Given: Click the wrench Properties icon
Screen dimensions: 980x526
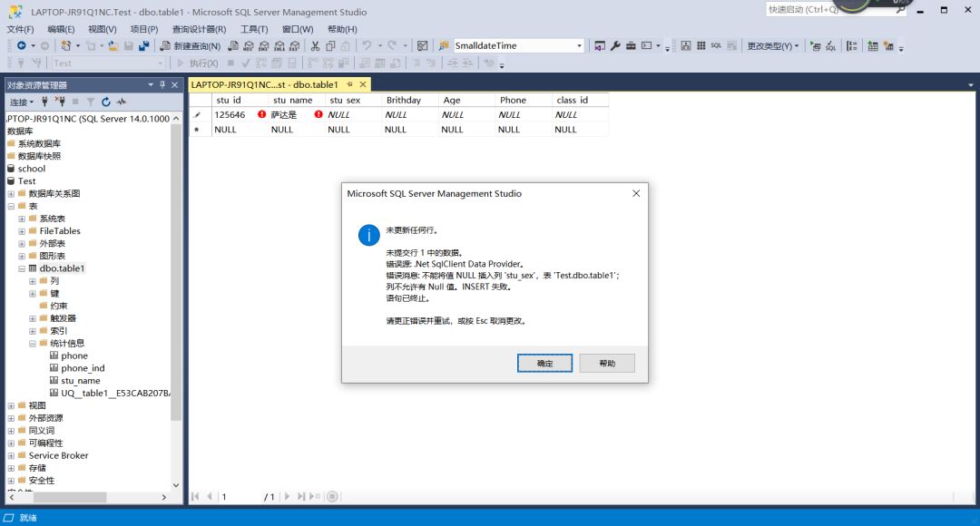Looking at the screenshot, I should point(615,45).
